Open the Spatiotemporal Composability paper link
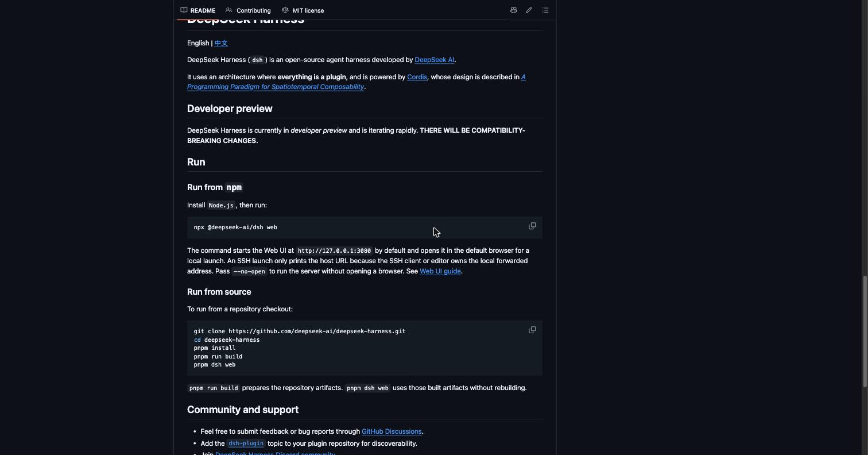 click(276, 87)
